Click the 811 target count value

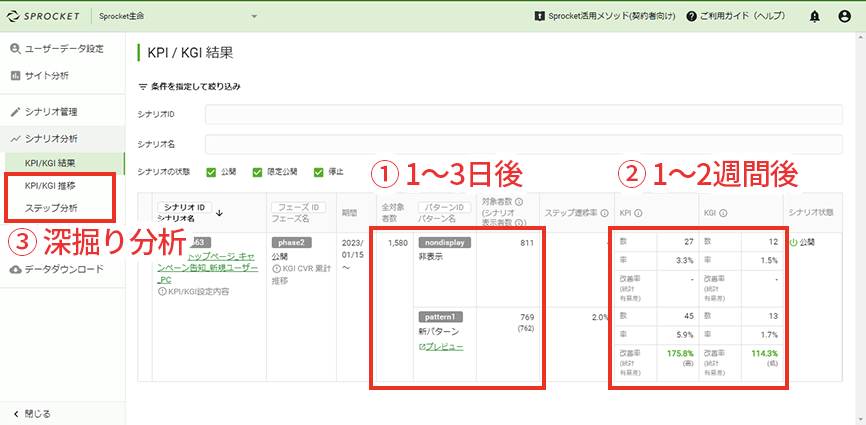(x=527, y=243)
